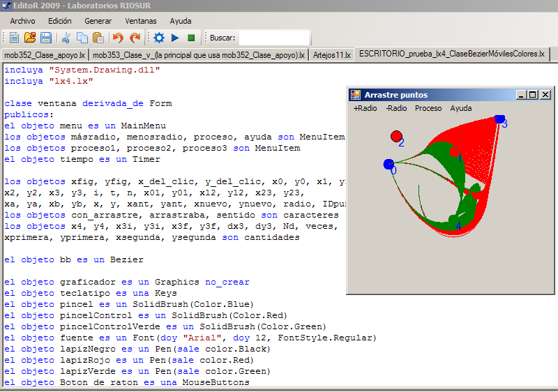Copy selection using the toolbar copy icon
Screen dimensions: 558x392
82,38
